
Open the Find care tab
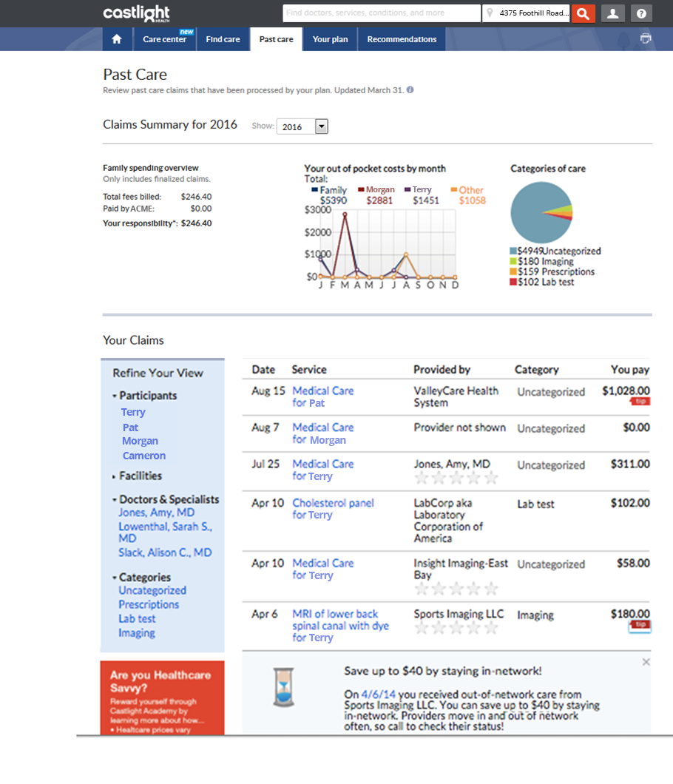point(223,39)
